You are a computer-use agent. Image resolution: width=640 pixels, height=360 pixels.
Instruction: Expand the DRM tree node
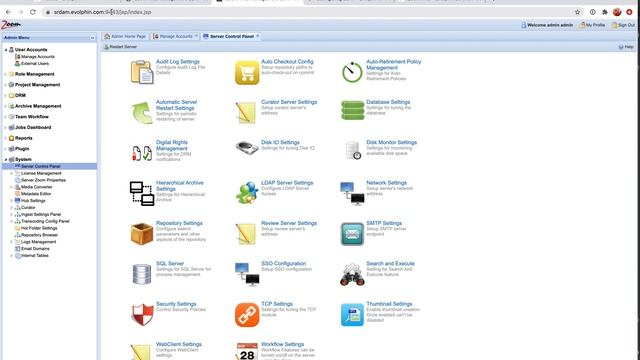(x=6, y=96)
